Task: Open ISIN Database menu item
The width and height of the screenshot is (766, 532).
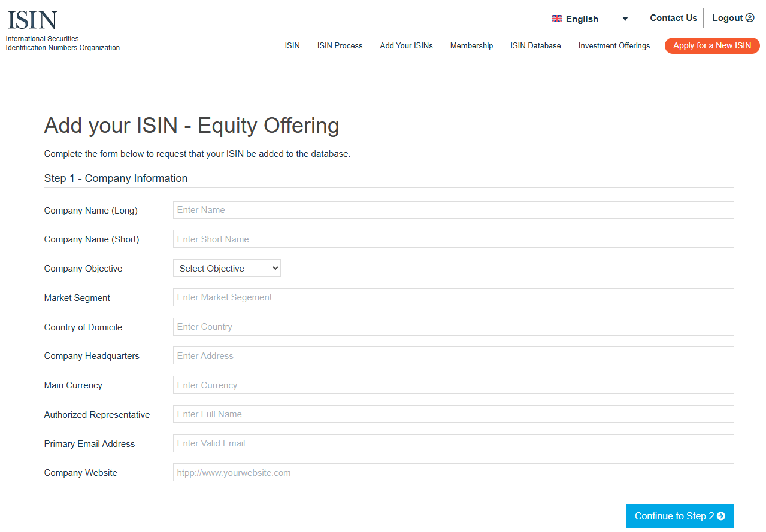Action: [535, 45]
